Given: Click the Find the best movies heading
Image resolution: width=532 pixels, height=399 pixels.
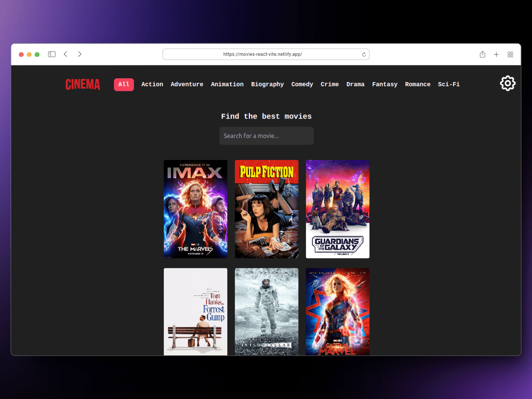Looking at the screenshot, I should pos(266,116).
